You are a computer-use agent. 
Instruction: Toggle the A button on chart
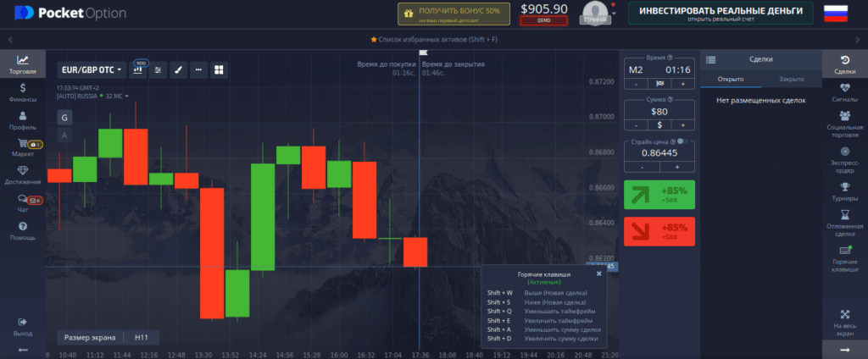pyautogui.click(x=65, y=135)
